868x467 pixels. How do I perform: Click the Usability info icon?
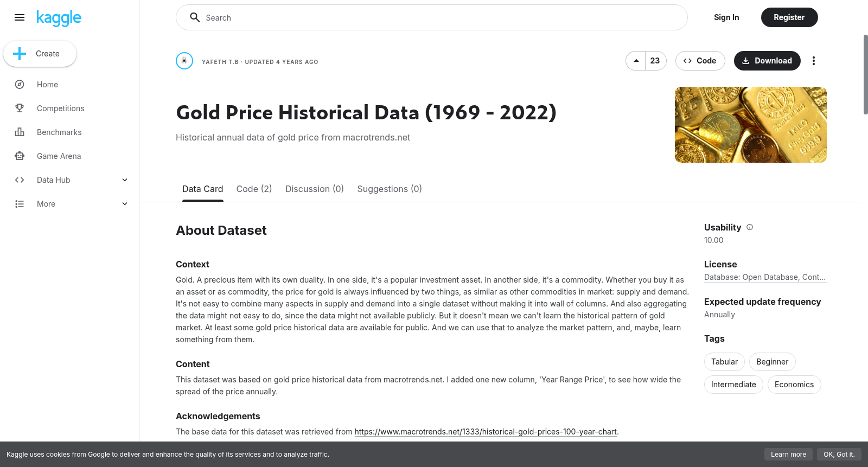point(750,227)
